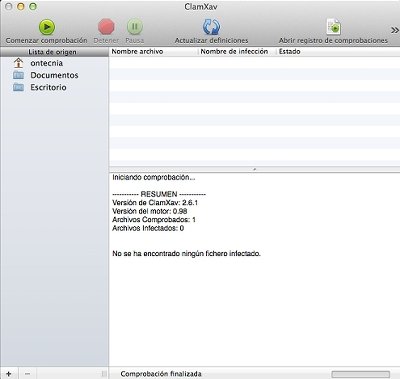This screenshot has height=379, width=400.
Task: Click 'Comprobación finalizada' status text
Action: pos(161,374)
